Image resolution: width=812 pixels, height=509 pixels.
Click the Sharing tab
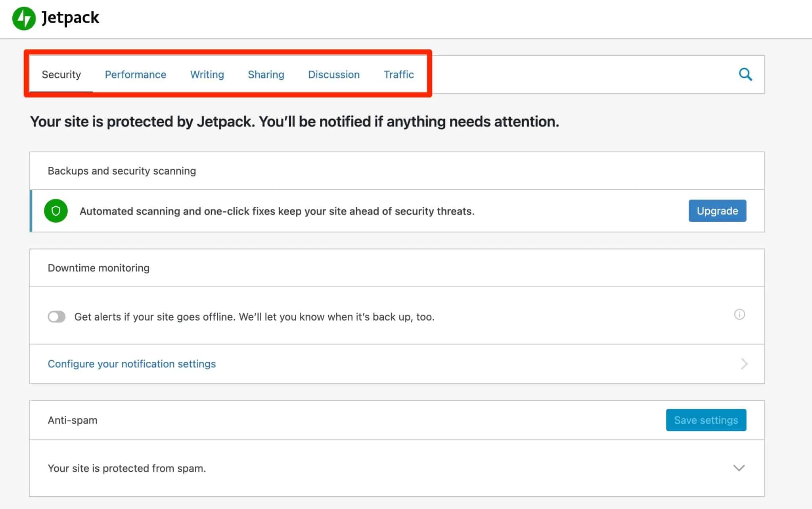point(266,75)
